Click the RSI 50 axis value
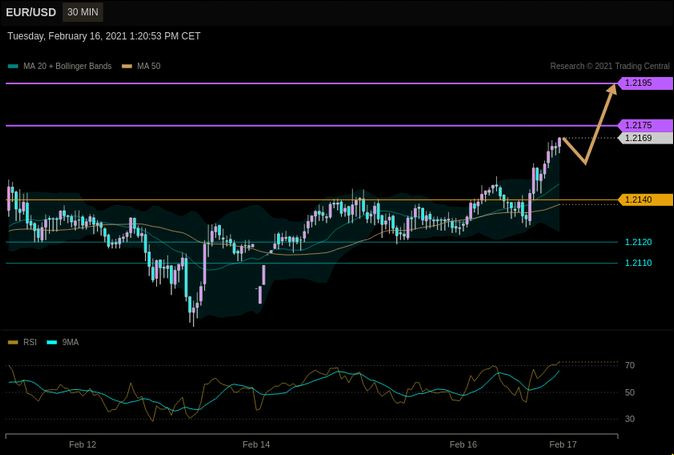This screenshot has width=674, height=455. coord(630,392)
